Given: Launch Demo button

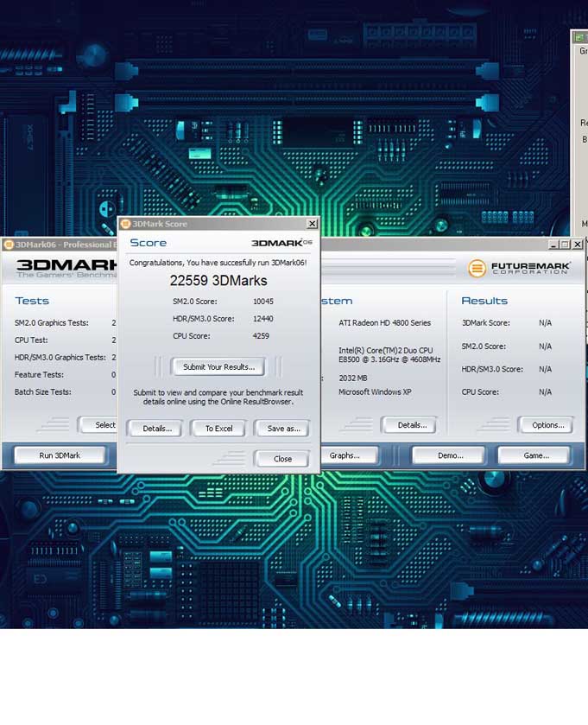Looking at the screenshot, I should coord(450,455).
